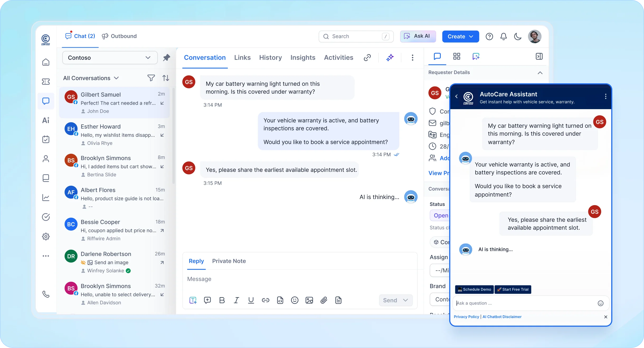Toggle italic formatting
Image resolution: width=644 pixels, height=348 pixels.
(x=236, y=300)
